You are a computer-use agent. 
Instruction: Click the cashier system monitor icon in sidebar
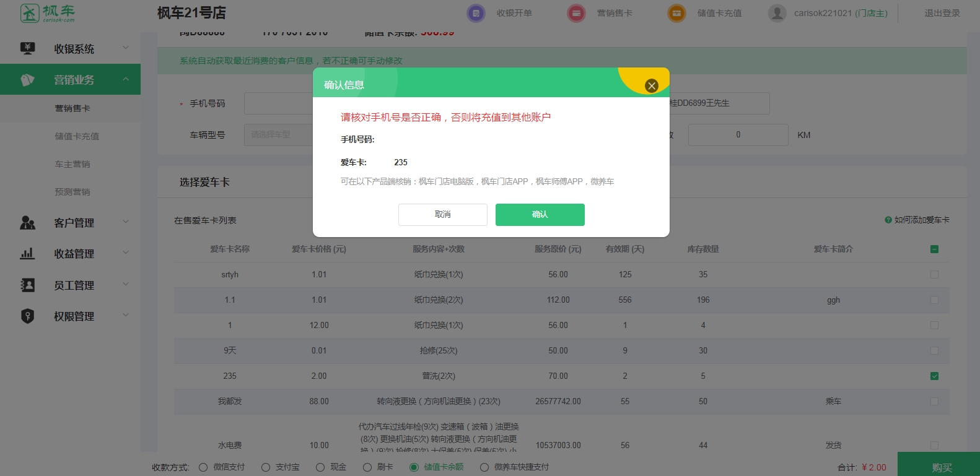pos(27,48)
